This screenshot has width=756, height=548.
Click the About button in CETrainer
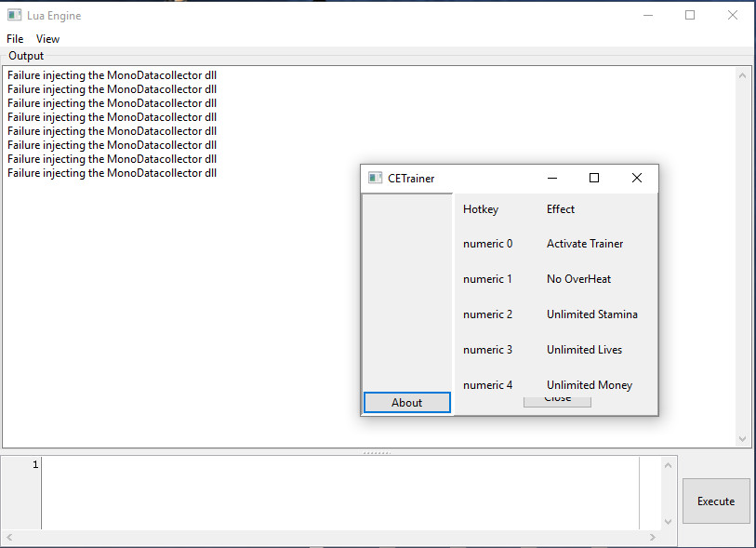pos(406,402)
